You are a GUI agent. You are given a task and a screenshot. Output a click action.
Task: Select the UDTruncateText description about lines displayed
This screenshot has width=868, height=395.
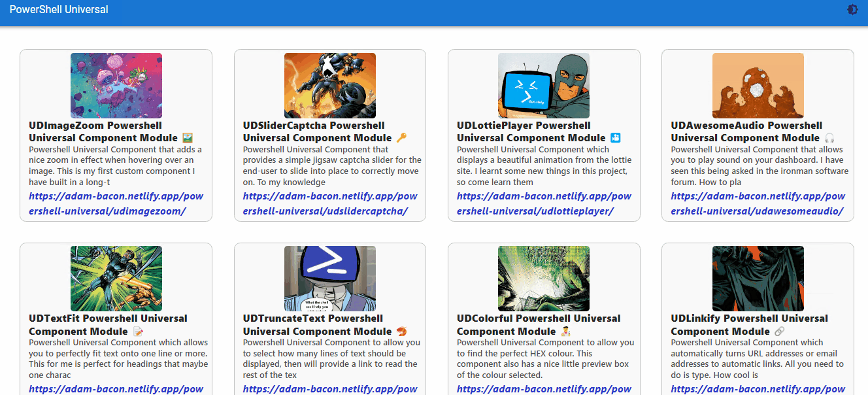click(330, 358)
